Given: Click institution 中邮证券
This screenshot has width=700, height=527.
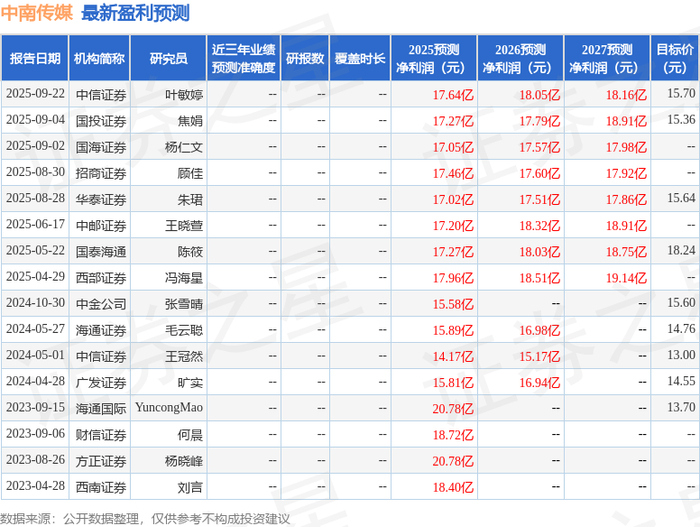Looking at the screenshot, I should click(101, 226).
